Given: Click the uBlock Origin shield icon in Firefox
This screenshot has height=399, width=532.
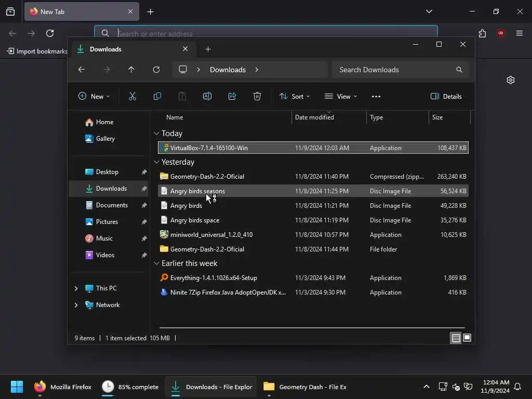Looking at the screenshot, I should coord(501,33).
